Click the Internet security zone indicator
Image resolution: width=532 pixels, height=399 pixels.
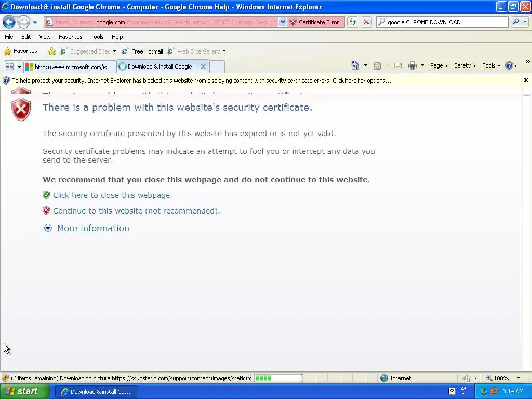(x=395, y=378)
